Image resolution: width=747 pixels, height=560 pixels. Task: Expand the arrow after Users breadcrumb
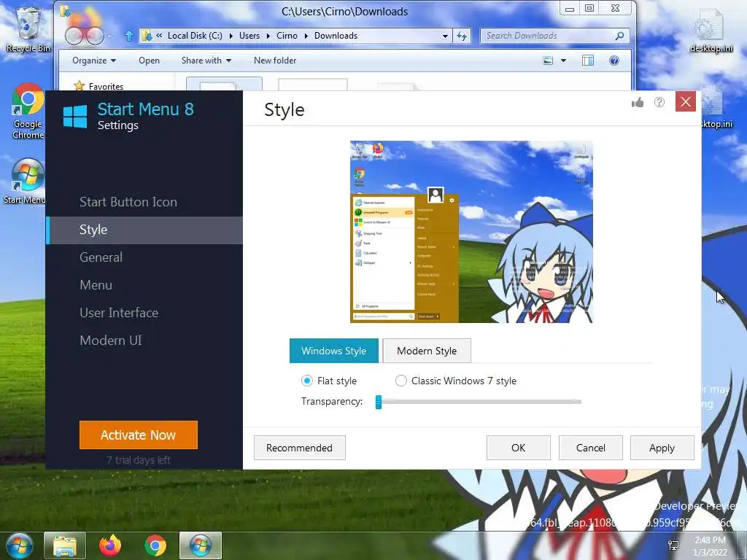(x=268, y=36)
